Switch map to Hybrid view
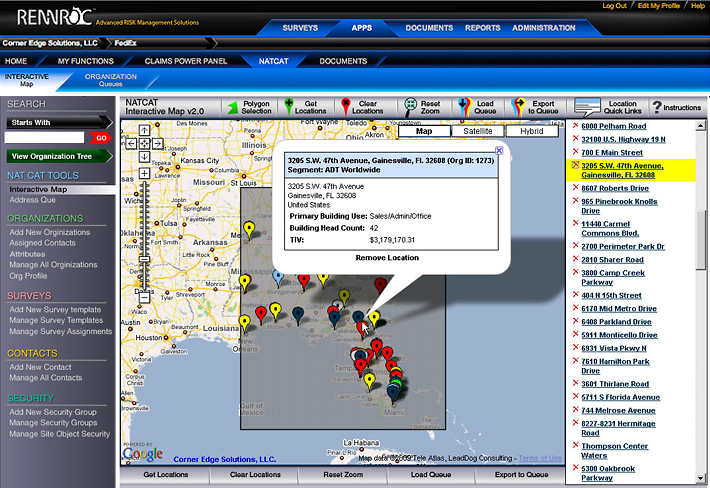 [x=532, y=131]
